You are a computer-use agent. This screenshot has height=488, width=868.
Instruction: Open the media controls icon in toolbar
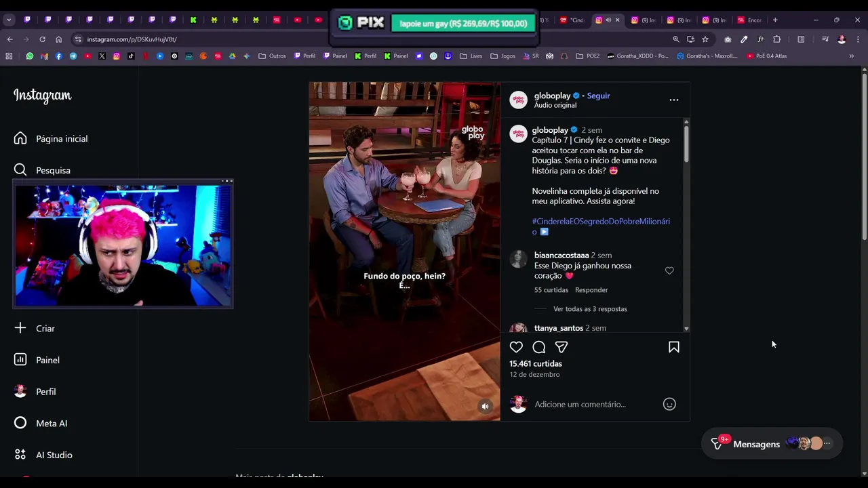coord(825,39)
